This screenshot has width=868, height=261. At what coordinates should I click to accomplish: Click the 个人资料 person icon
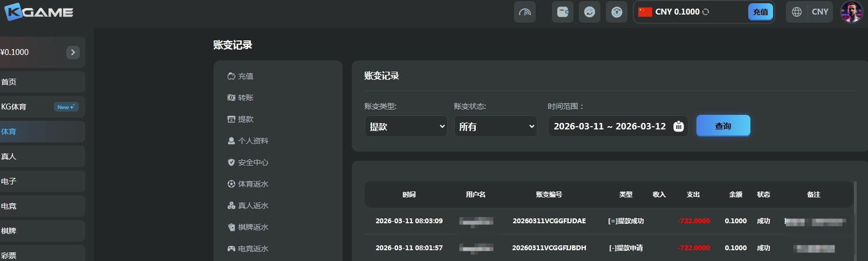pos(231,141)
